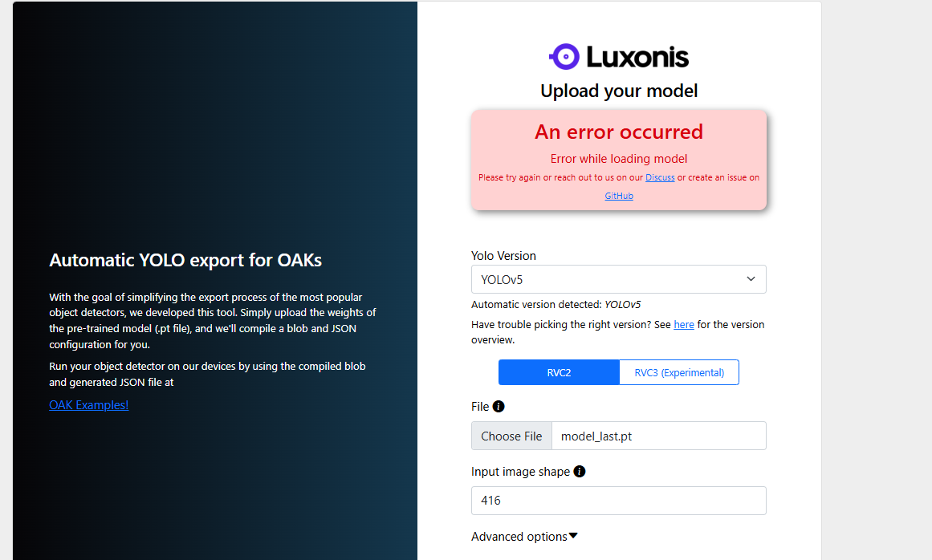Open the Discuss link in error message
Image resolution: width=932 pixels, height=560 pixels.
[660, 177]
